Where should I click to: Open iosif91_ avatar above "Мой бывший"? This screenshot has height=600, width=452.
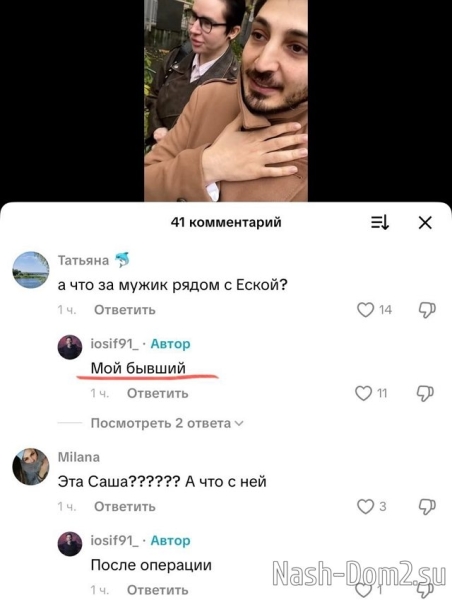pyautogui.click(x=70, y=347)
